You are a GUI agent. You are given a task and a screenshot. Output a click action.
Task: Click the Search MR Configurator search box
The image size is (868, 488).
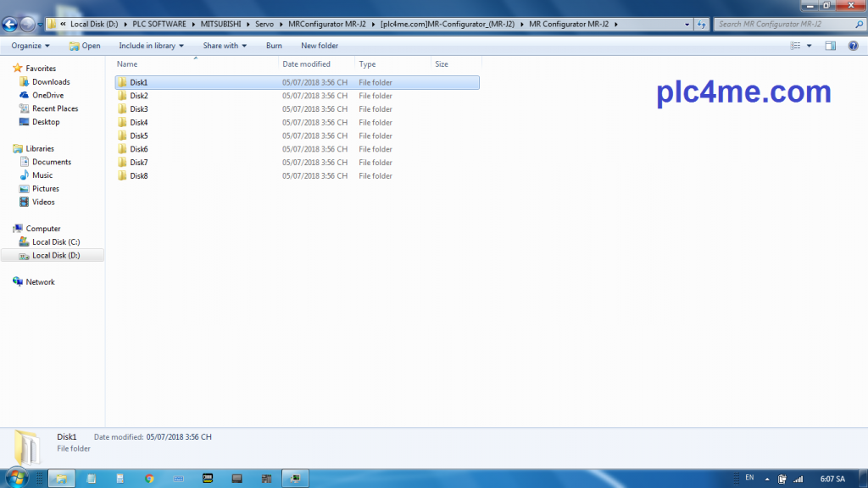click(x=780, y=24)
